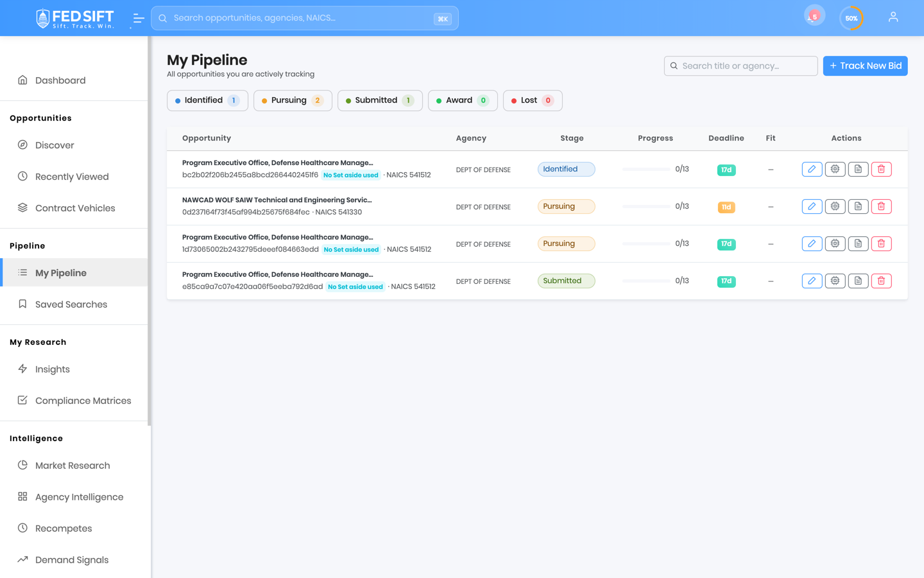Click Track New Bid button

865,66
